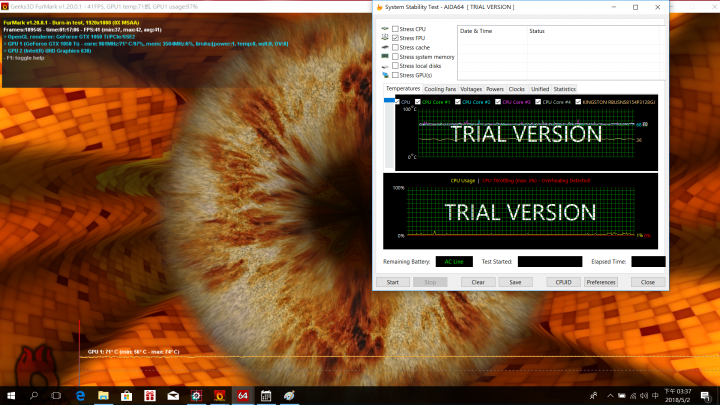Open Microsoft Store from taskbar
This screenshot has height=405, width=720.
click(126, 395)
